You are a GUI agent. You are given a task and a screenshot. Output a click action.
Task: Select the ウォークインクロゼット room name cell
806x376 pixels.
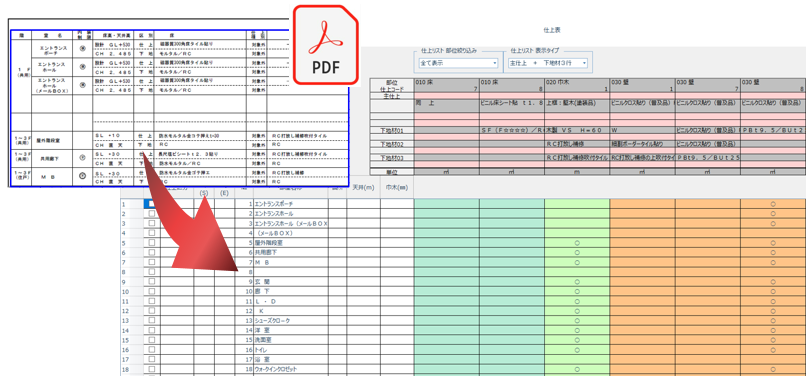[291, 369]
